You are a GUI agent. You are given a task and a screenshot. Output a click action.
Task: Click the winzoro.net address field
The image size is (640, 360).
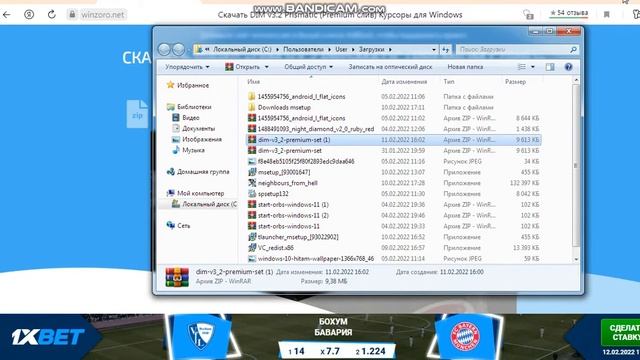(97, 15)
